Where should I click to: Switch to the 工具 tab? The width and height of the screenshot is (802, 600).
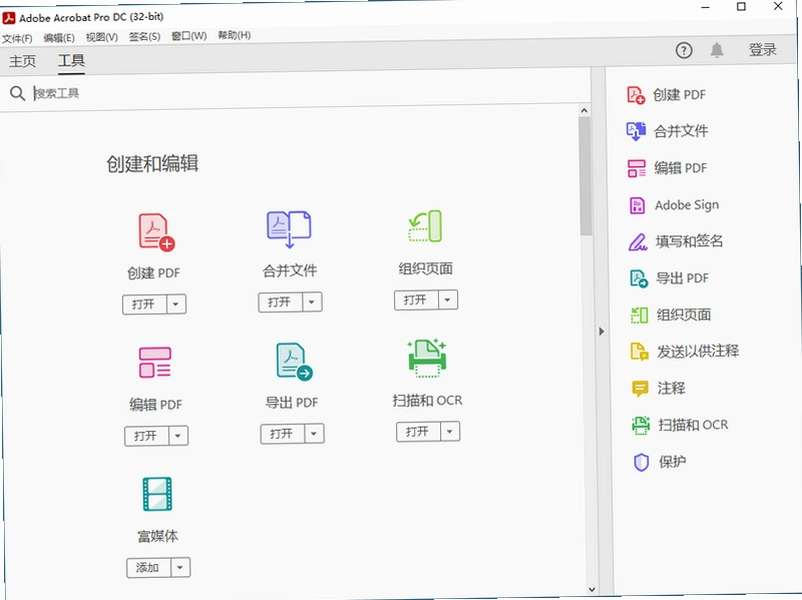[71, 61]
